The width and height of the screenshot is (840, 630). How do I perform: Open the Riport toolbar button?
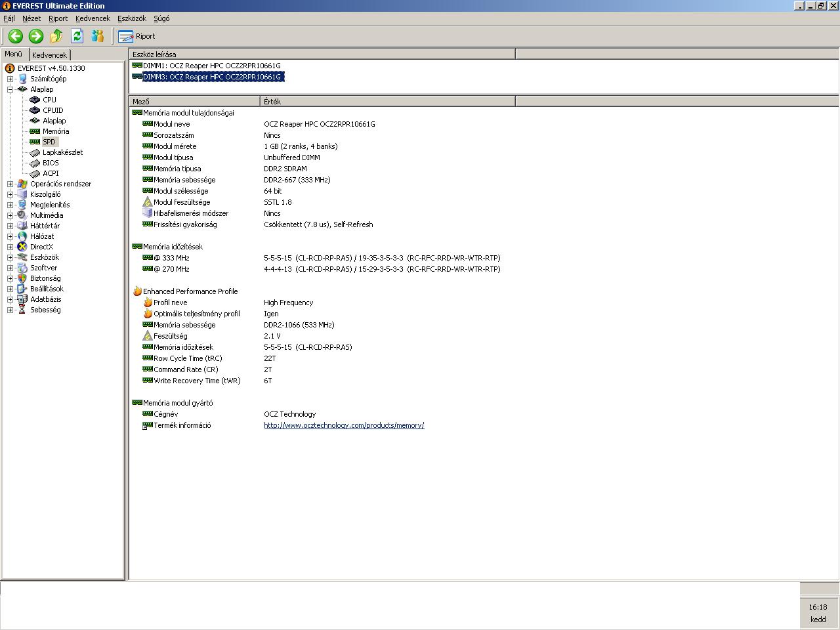click(x=136, y=36)
